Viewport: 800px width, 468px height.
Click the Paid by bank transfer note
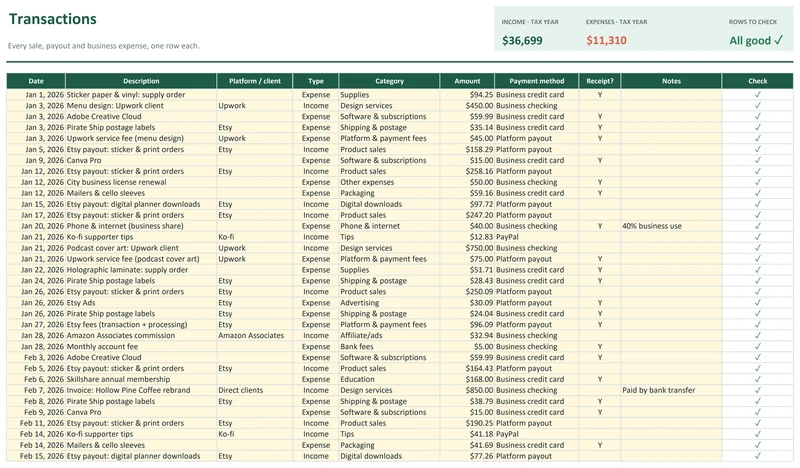click(x=671, y=390)
